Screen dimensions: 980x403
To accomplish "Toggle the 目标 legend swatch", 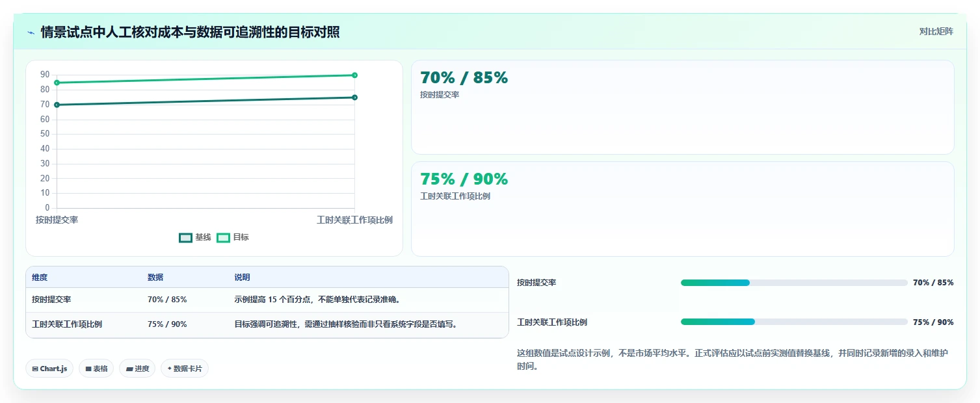I will coord(223,238).
